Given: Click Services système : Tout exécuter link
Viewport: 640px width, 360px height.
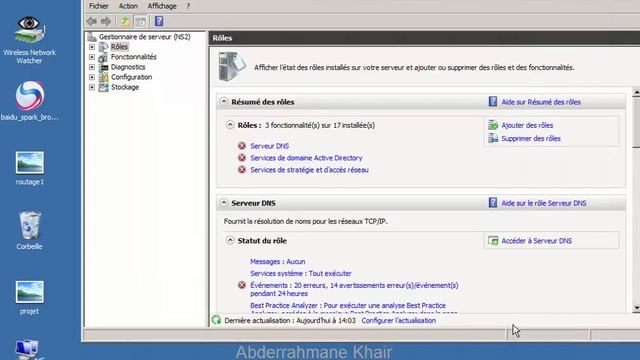Looking at the screenshot, I should (x=300, y=273).
